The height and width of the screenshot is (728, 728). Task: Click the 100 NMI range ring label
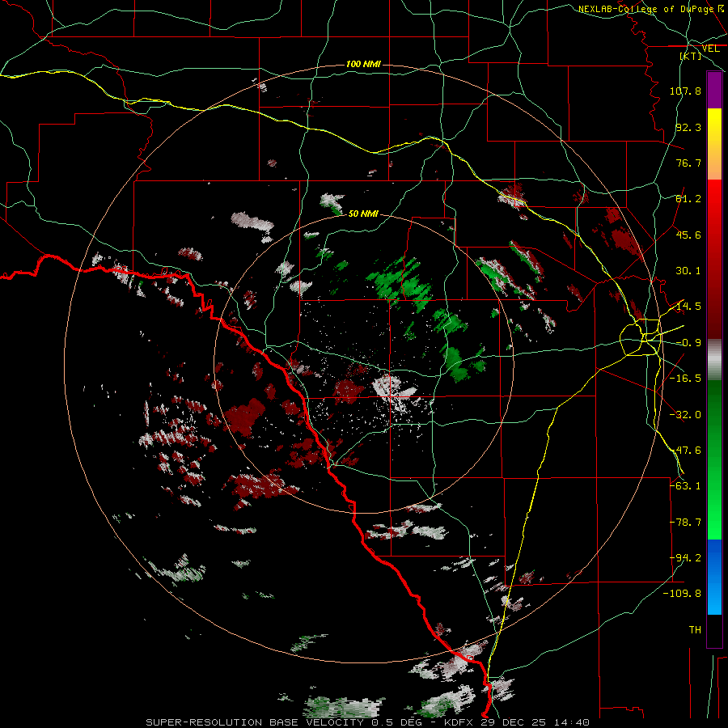coord(363,64)
